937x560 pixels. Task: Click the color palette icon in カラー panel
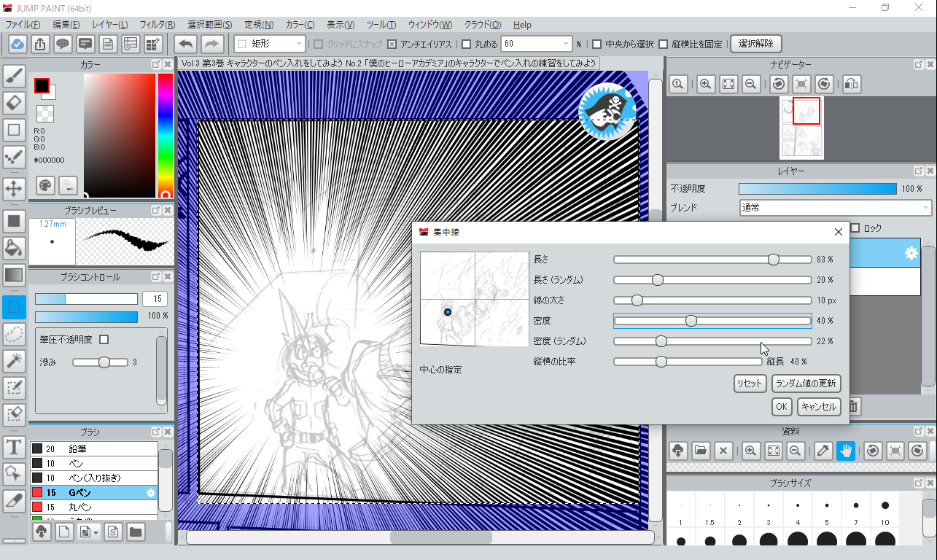pyautogui.click(x=45, y=185)
